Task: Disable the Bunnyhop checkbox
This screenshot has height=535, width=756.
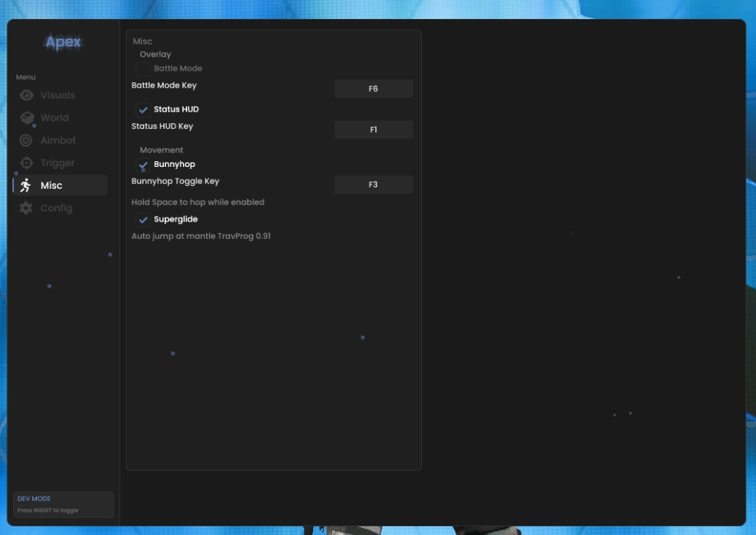Action: click(x=143, y=165)
